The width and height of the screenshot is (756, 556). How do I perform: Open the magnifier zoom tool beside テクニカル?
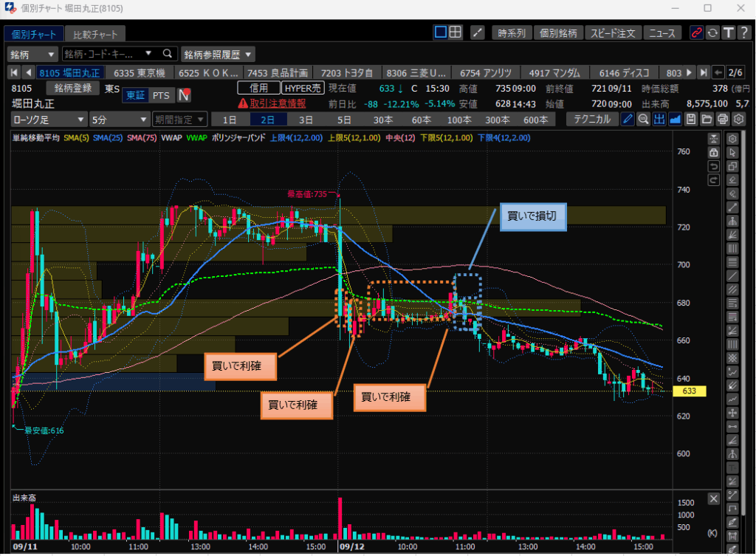643,120
